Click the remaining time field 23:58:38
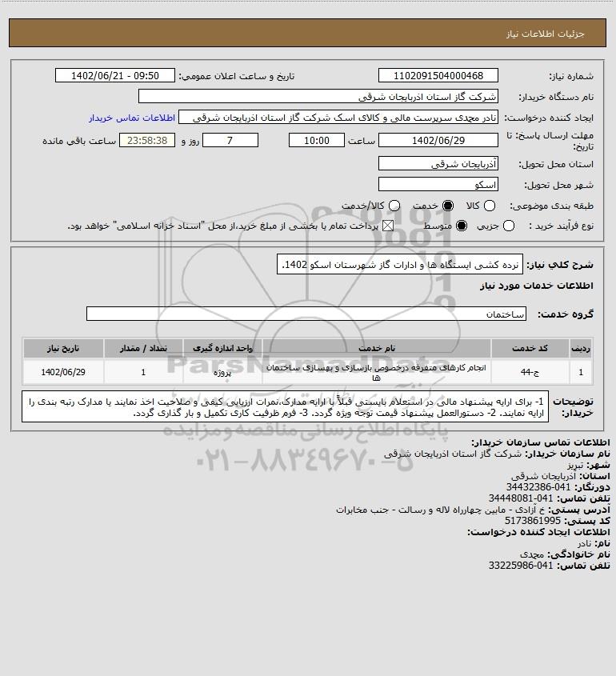This screenshot has height=676, width=616. (x=147, y=140)
